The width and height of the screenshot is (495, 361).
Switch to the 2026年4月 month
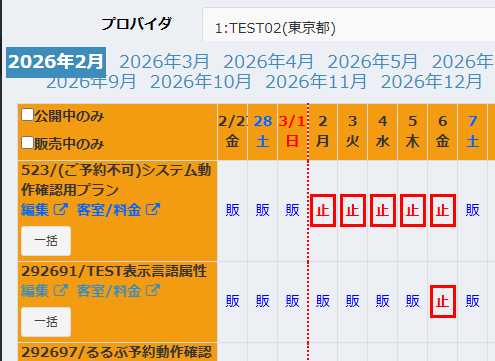point(269,62)
